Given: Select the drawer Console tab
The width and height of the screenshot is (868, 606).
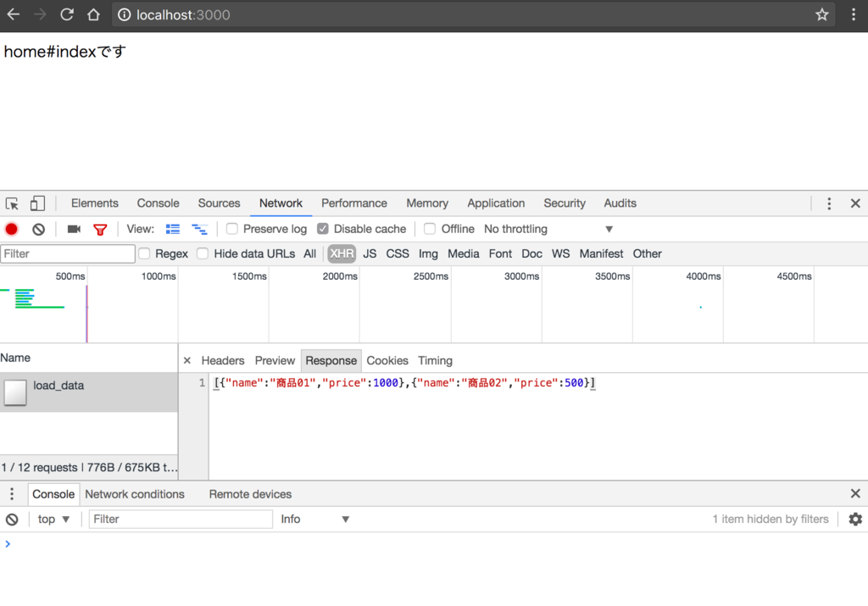Looking at the screenshot, I should click(x=53, y=494).
